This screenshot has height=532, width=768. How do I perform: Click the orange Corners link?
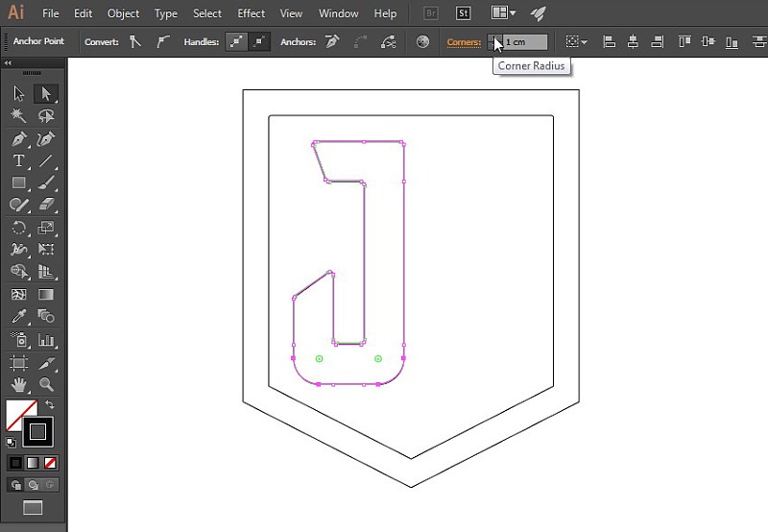click(x=464, y=41)
